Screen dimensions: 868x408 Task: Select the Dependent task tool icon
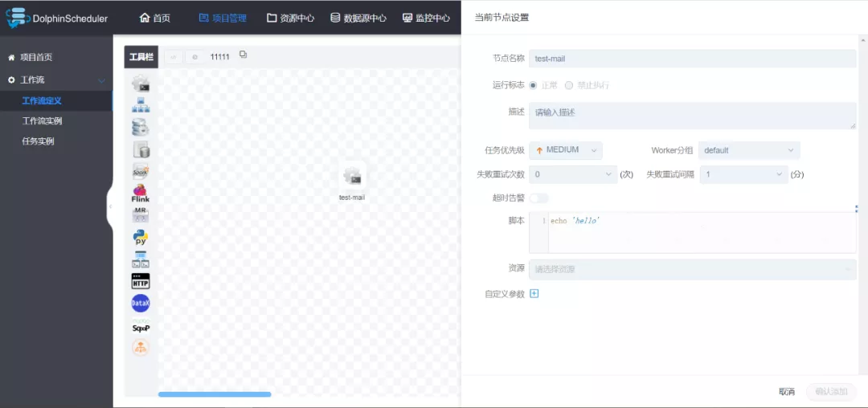pyautogui.click(x=141, y=259)
